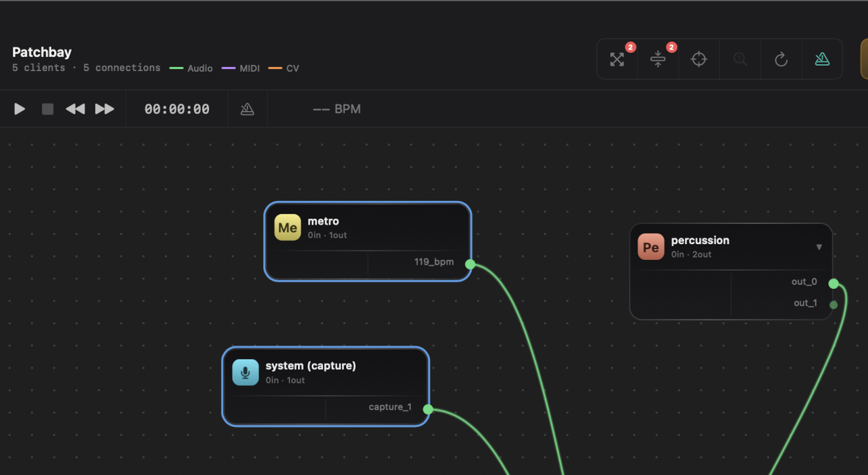
Task: Click the Me icon on the metro node
Action: (287, 227)
